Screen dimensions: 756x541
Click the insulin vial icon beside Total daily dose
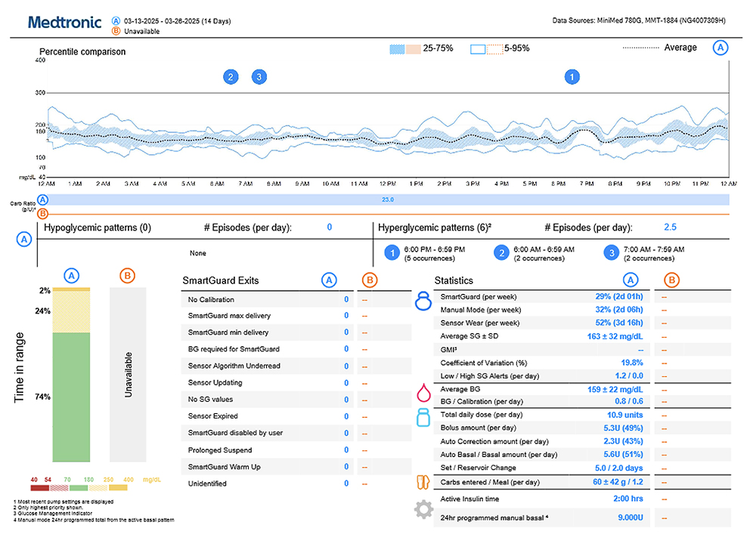point(423,417)
